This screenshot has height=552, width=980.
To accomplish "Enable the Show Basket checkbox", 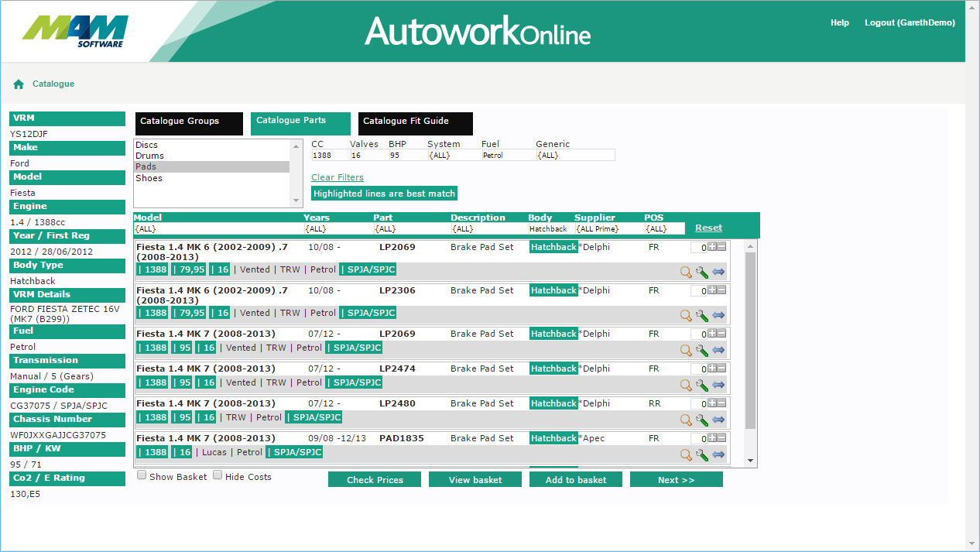I will click(142, 476).
